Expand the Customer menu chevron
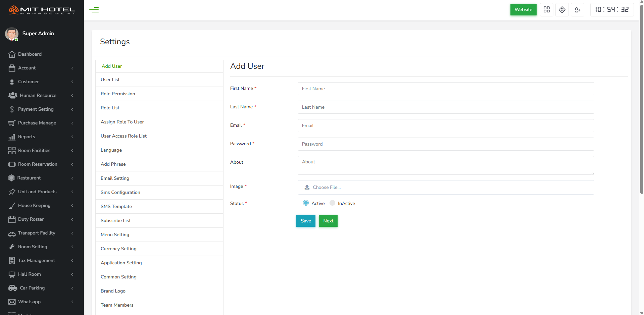The width and height of the screenshot is (644, 315). point(72,82)
